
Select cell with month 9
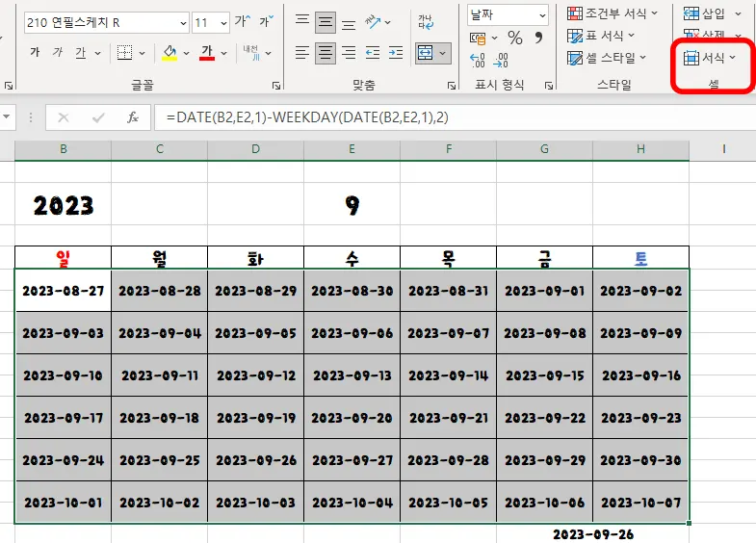click(x=352, y=204)
